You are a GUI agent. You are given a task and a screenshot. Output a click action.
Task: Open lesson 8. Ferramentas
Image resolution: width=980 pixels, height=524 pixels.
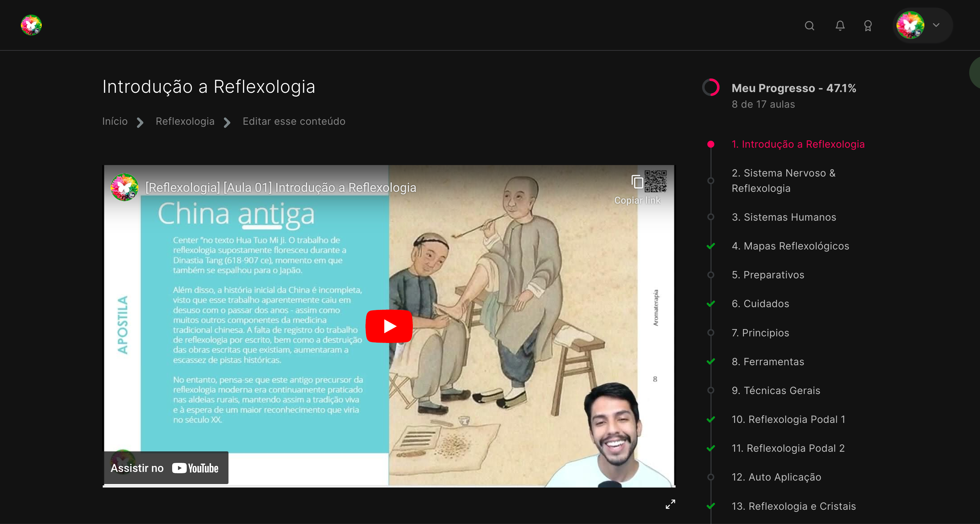(x=768, y=362)
